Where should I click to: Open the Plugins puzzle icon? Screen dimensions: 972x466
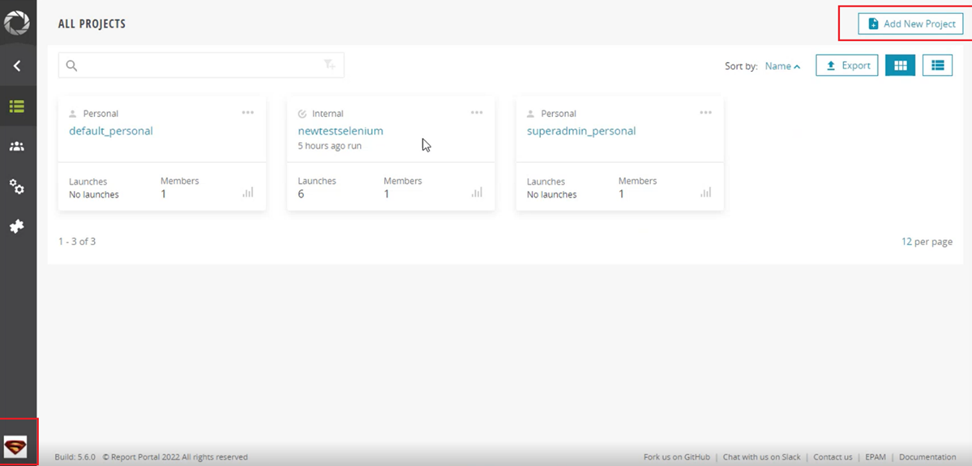click(17, 227)
